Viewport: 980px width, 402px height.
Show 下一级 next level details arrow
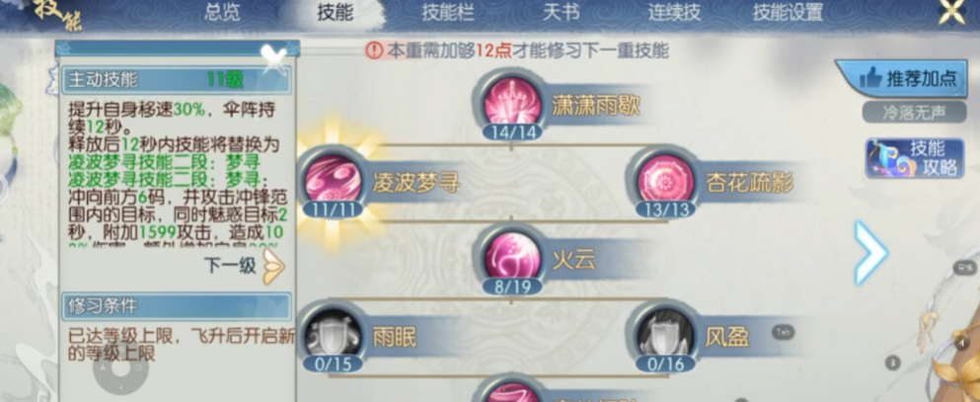point(273,267)
